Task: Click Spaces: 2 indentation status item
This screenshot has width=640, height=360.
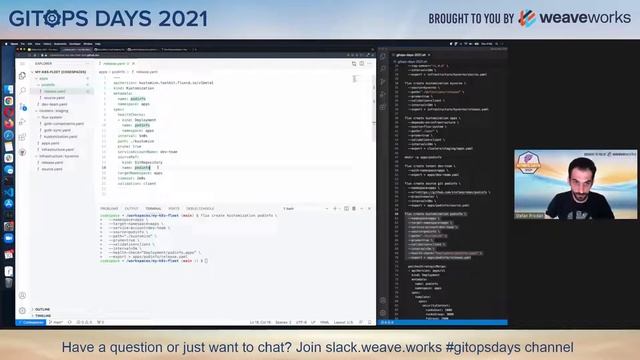Action: pos(283,322)
